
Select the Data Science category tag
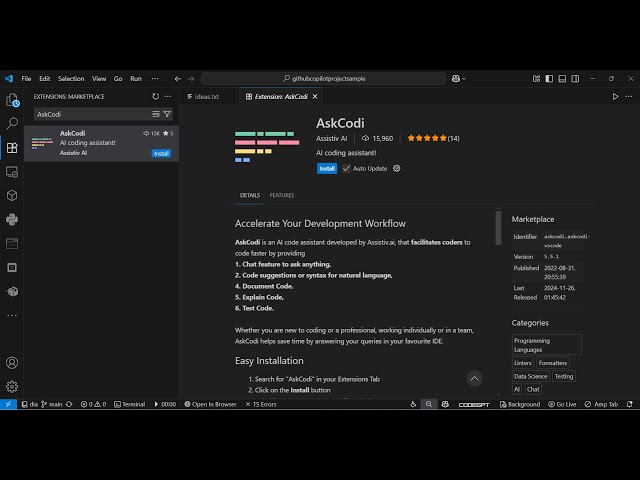tap(531, 376)
